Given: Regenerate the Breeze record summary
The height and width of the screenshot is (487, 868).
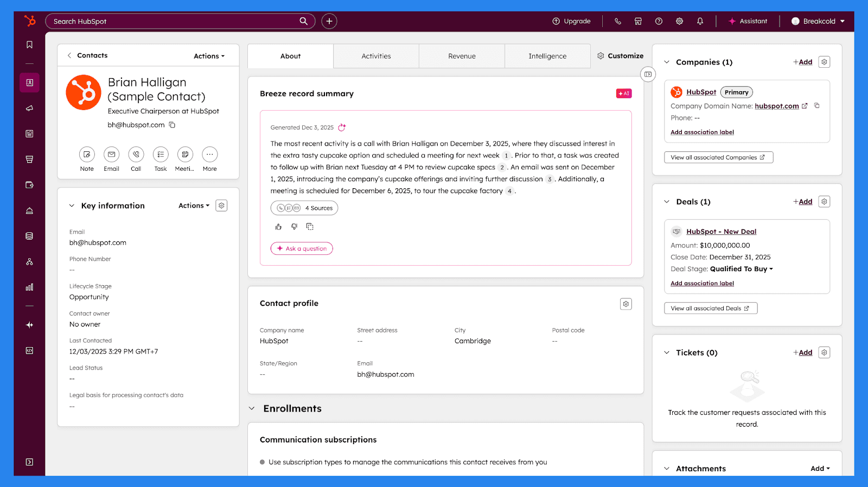Looking at the screenshot, I should tap(342, 127).
